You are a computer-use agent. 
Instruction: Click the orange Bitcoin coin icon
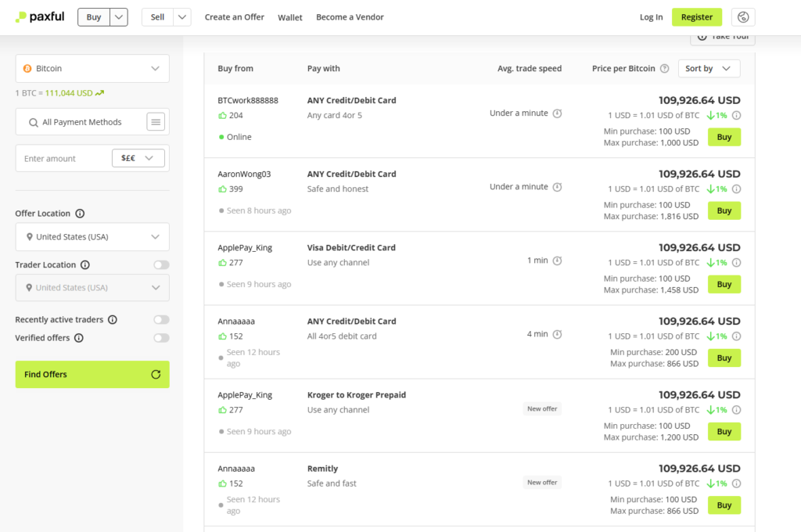(27, 69)
